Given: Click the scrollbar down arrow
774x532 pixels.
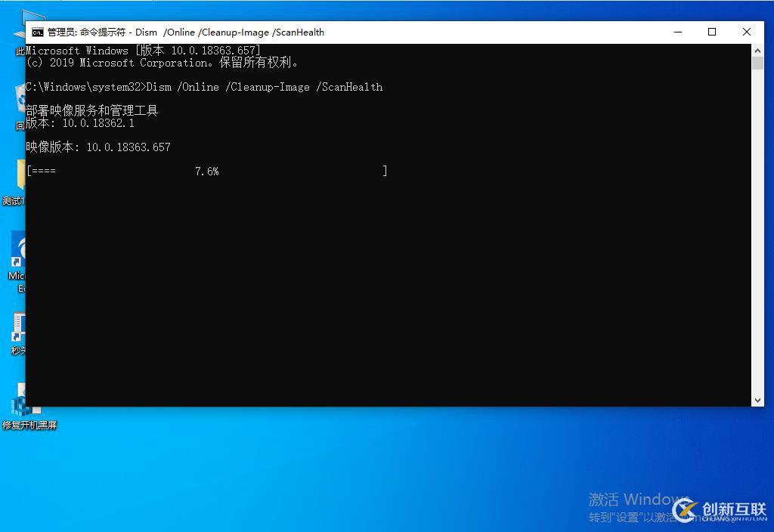Looking at the screenshot, I should (757, 401).
